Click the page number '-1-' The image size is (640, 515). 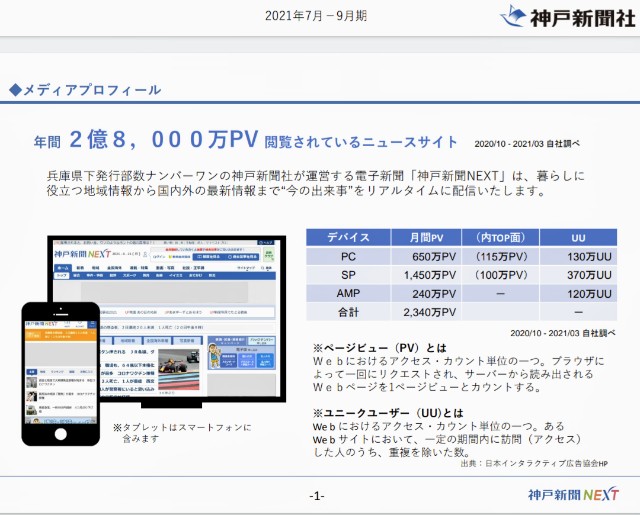point(317,496)
